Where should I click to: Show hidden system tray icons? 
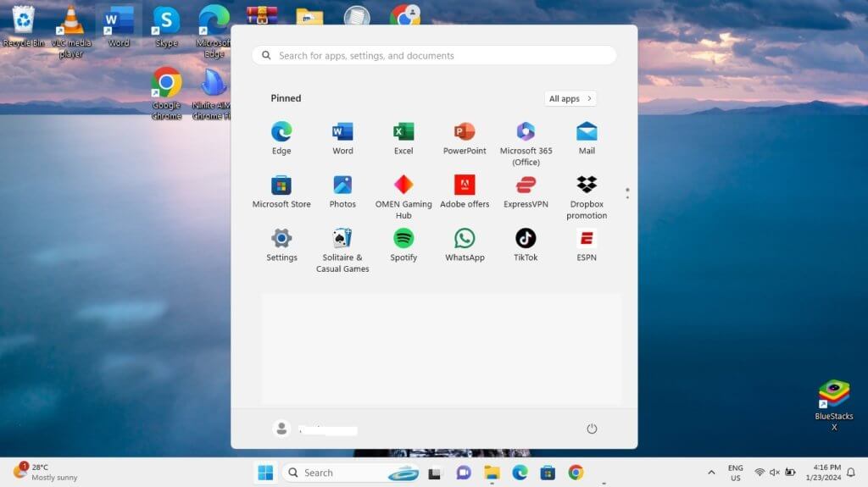(x=711, y=473)
